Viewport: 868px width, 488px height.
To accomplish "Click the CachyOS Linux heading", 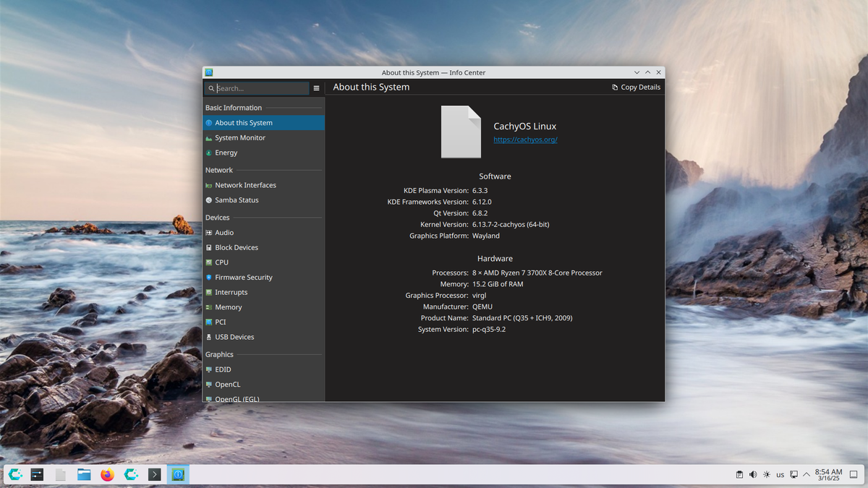I will pos(525,127).
